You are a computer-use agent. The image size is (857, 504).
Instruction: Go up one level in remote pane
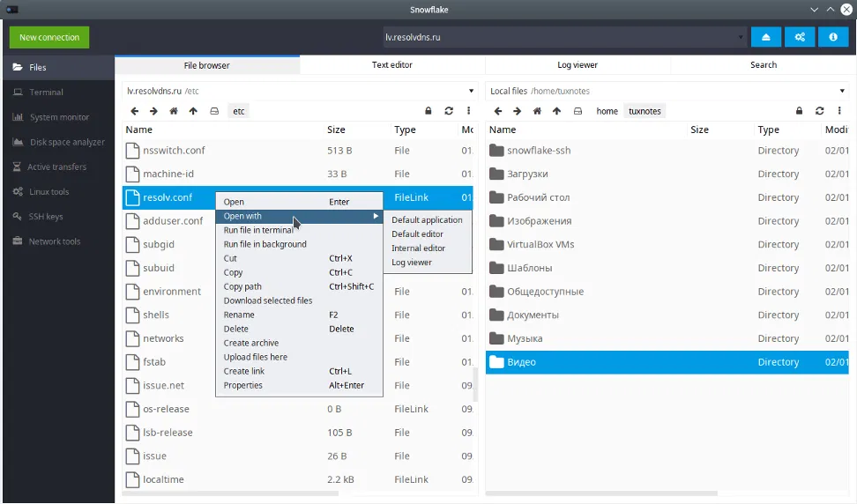click(193, 111)
